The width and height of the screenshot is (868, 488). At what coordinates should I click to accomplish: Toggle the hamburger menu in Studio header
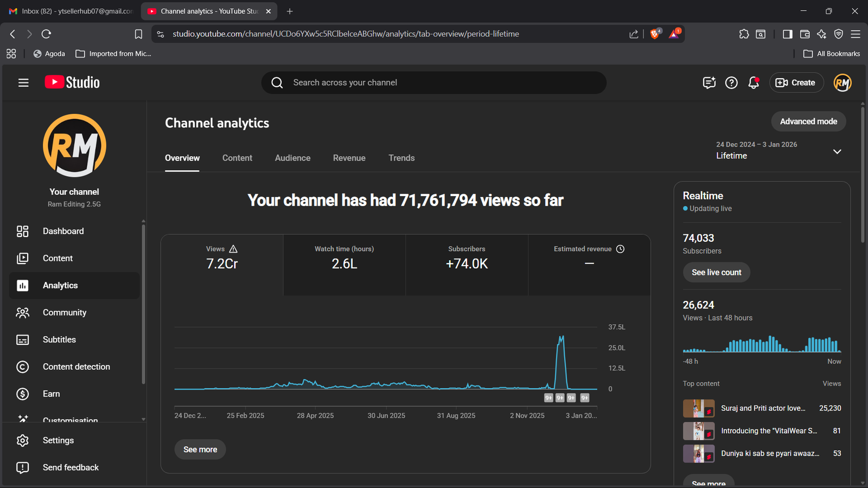23,82
